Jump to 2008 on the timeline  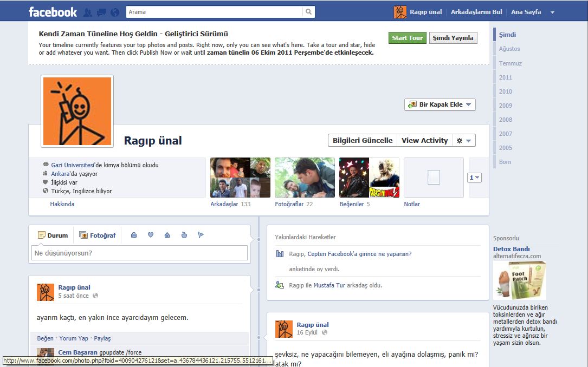[x=506, y=120]
